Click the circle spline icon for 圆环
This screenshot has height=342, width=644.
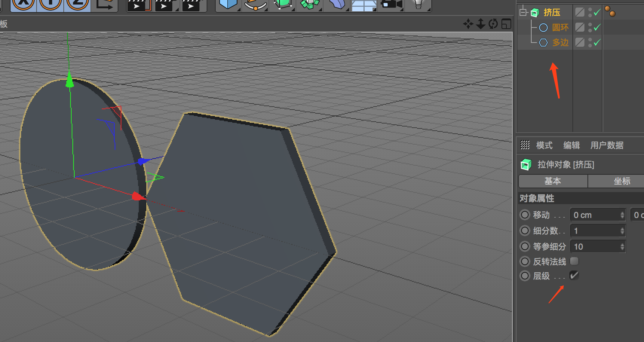pos(543,27)
